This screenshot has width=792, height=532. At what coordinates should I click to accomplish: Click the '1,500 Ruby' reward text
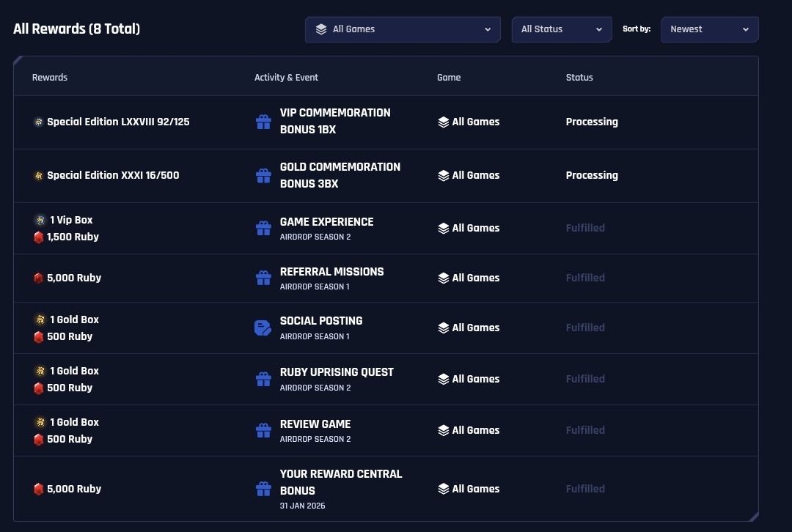point(73,237)
